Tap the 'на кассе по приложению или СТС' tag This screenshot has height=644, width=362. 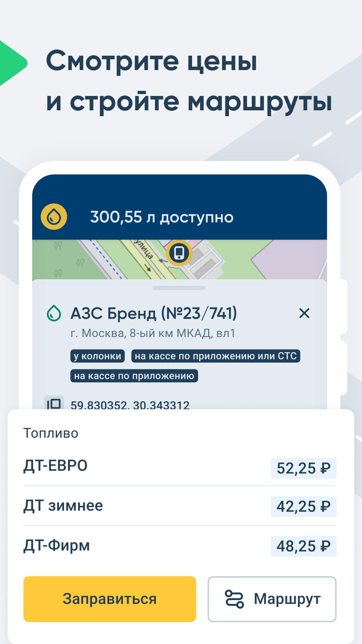[x=216, y=356]
